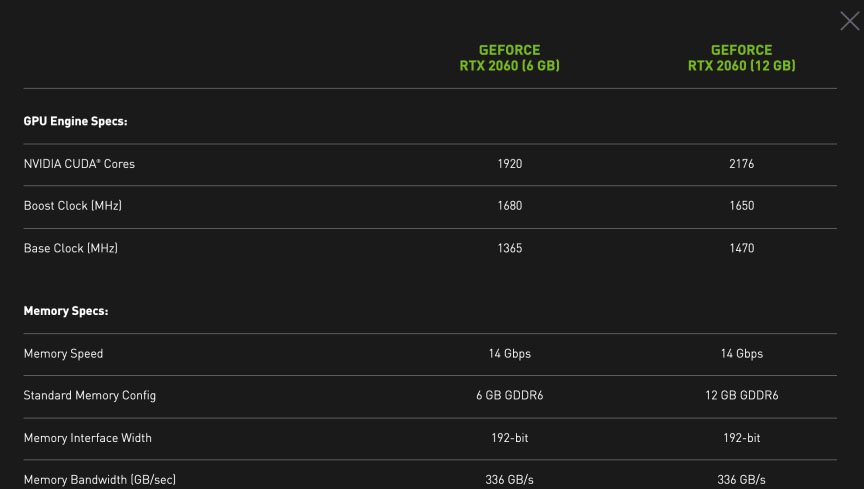The image size is (864, 489).
Task: Click the 12 GB GDDR6 memory value
Action: click(x=742, y=395)
